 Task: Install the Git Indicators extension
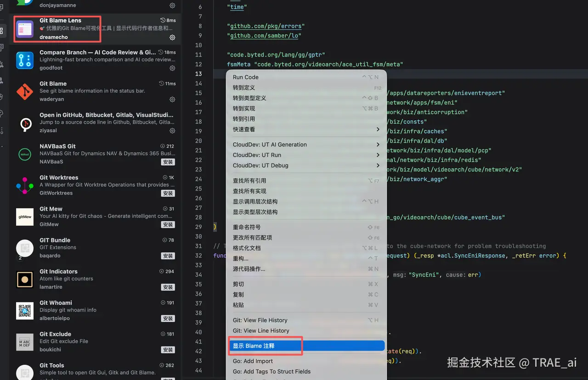click(x=168, y=287)
